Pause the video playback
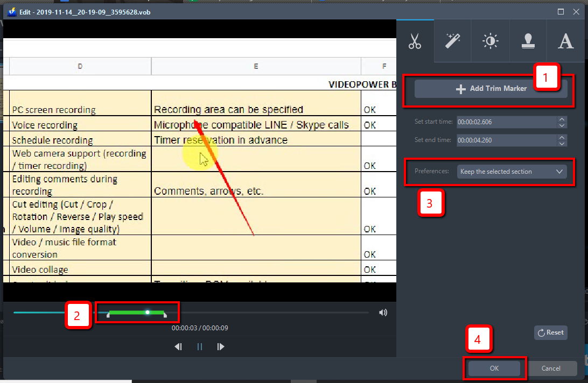 pyautogui.click(x=199, y=346)
